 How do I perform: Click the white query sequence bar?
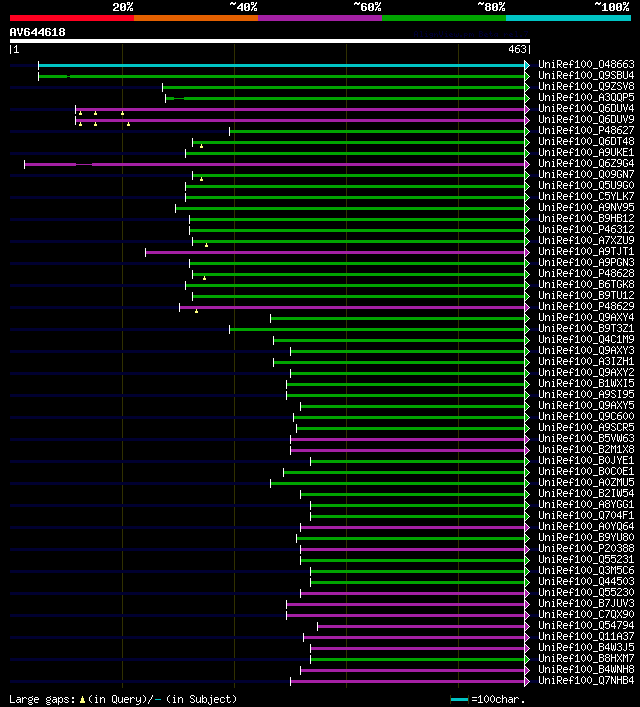270,41
